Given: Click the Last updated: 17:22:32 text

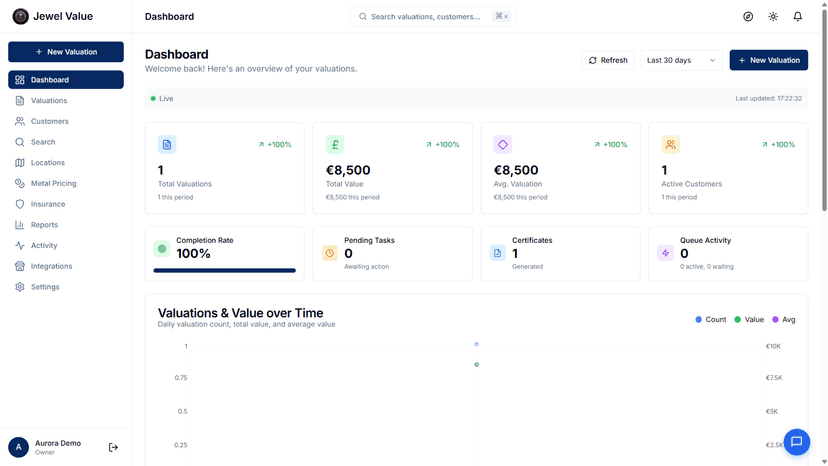Looking at the screenshot, I should click(x=768, y=98).
